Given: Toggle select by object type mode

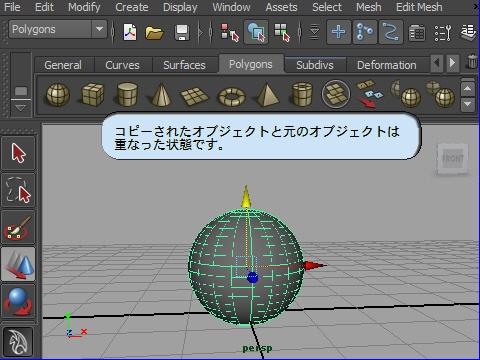Looking at the screenshot, I should click(x=256, y=32).
